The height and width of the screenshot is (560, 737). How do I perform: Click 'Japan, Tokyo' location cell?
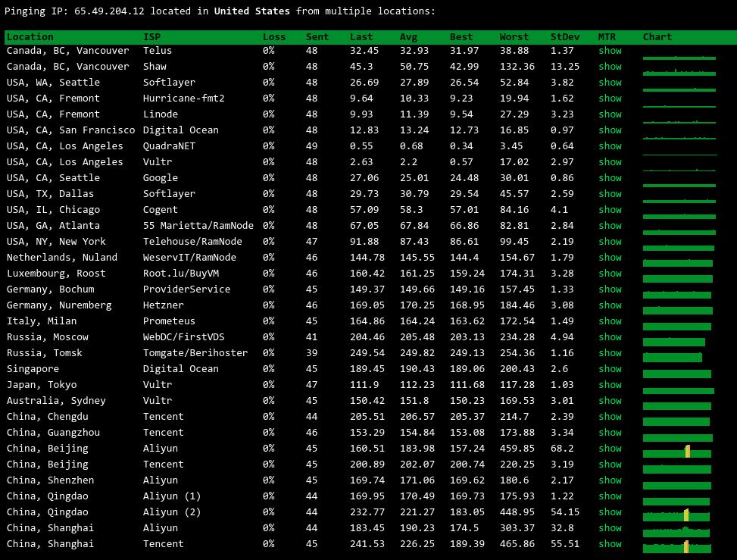(42, 385)
